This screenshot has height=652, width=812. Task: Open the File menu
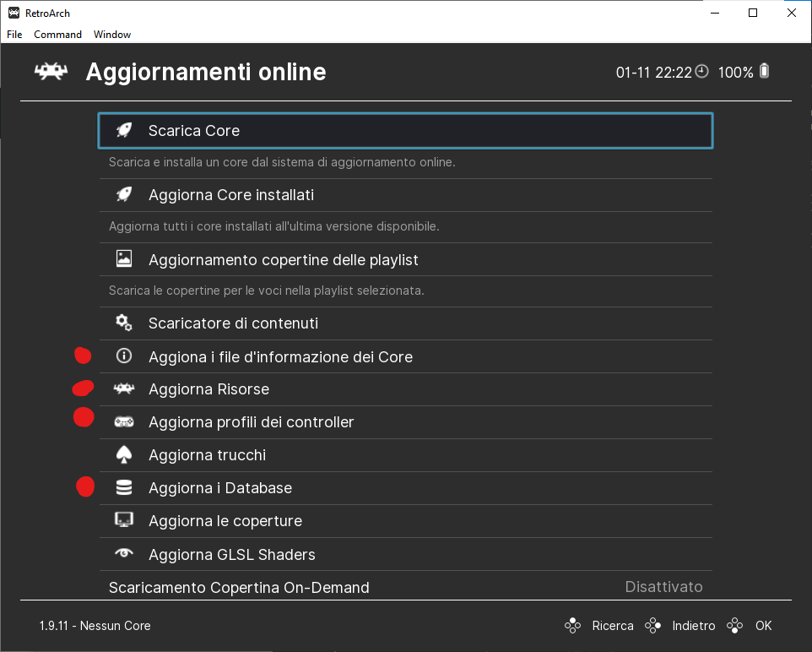click(14, 35)
